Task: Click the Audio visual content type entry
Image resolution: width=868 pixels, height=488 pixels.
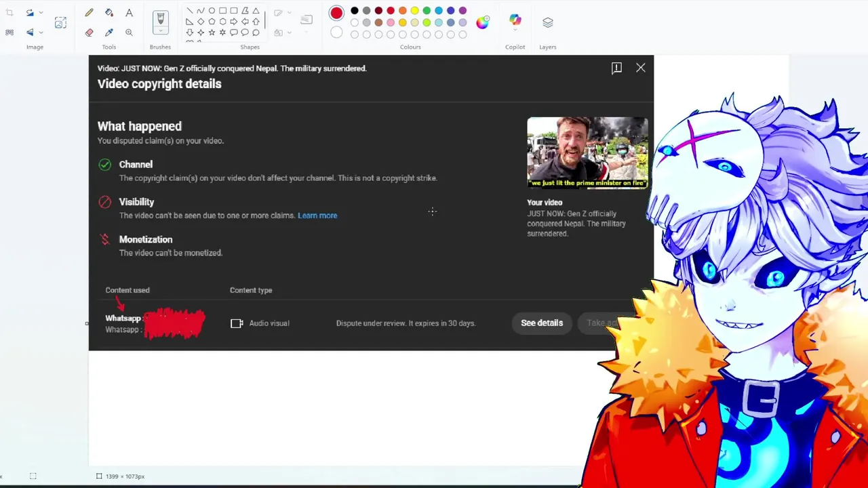Action: (260, 323)
